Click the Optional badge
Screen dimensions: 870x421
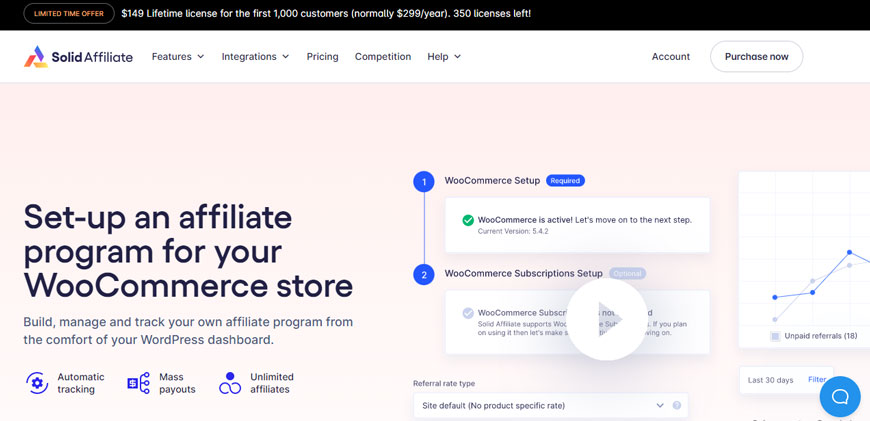[x=628, y=273]
